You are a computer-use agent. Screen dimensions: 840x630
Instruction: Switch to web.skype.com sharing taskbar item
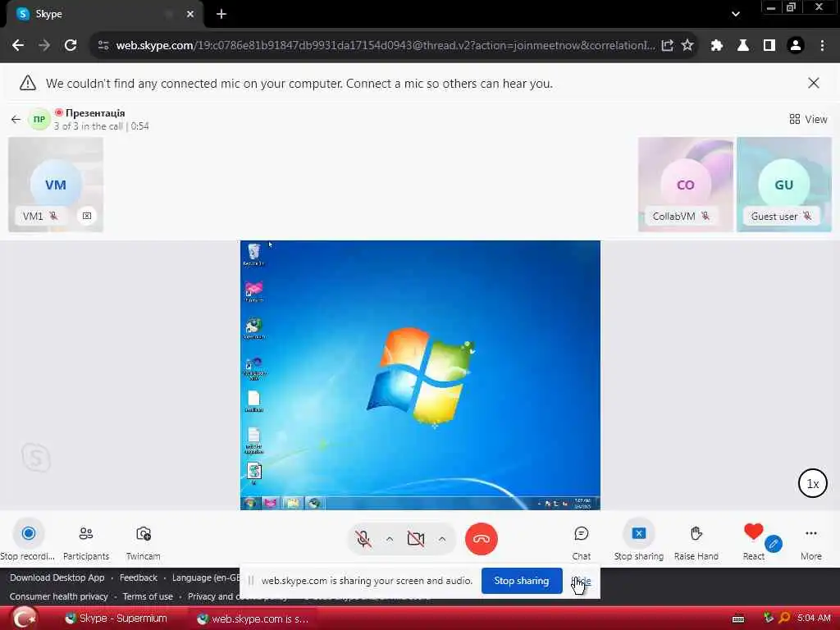click(253, 619)
